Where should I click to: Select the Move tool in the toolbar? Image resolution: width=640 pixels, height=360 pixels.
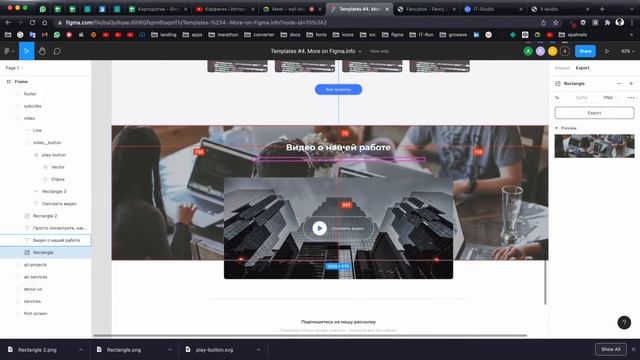pyautogui.click(x=27, y=51)
